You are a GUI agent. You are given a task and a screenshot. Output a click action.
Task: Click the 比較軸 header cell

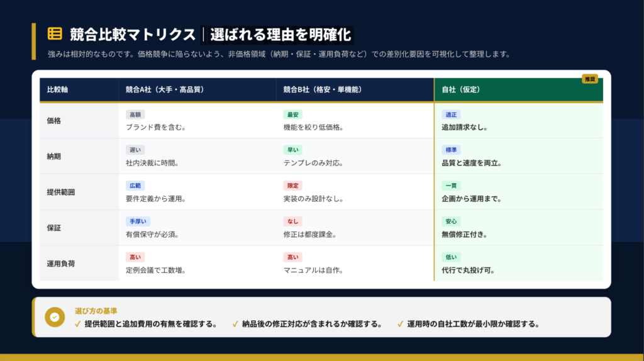click(x=57, y=90)
